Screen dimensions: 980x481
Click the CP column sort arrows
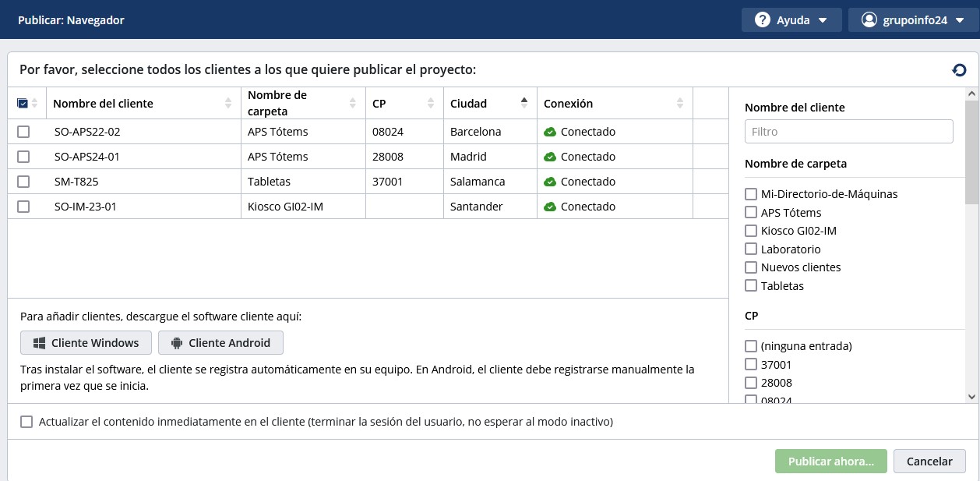coord(431,103)
